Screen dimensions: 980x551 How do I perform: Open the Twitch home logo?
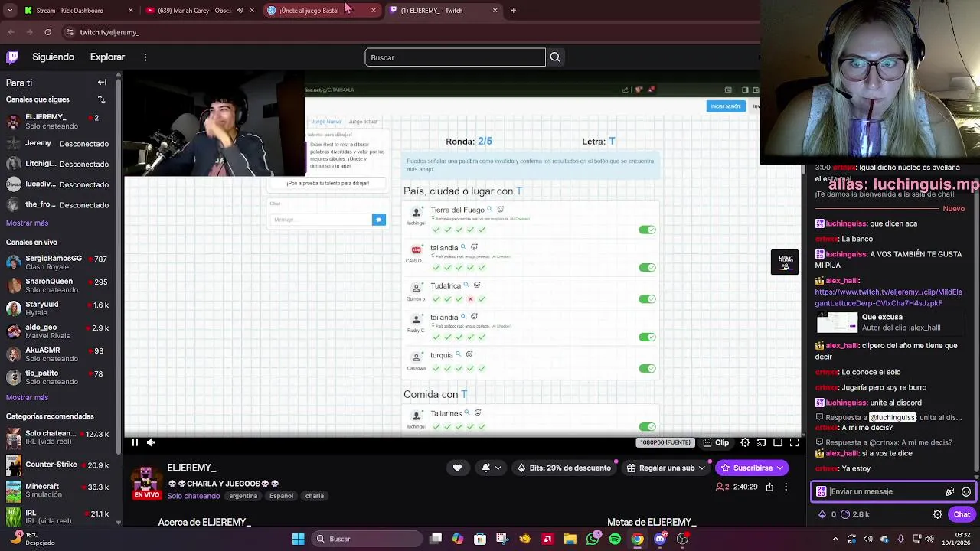click(12, 57)
